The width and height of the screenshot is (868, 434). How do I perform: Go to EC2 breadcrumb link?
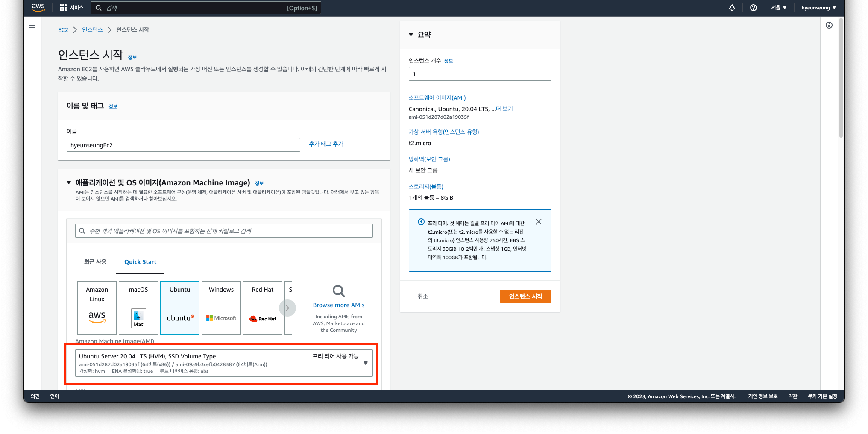click(63, 30)
